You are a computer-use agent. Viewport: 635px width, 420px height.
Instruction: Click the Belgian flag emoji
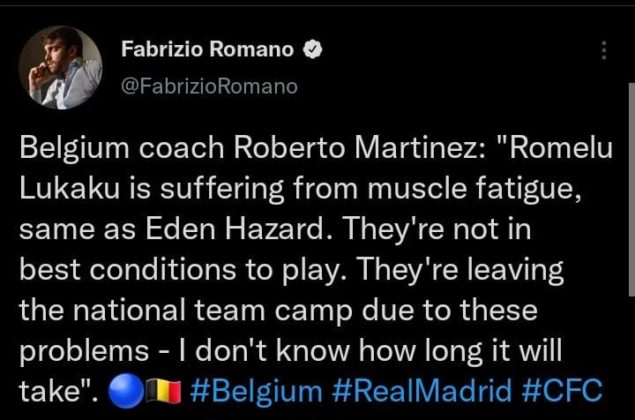pos(163,391)
